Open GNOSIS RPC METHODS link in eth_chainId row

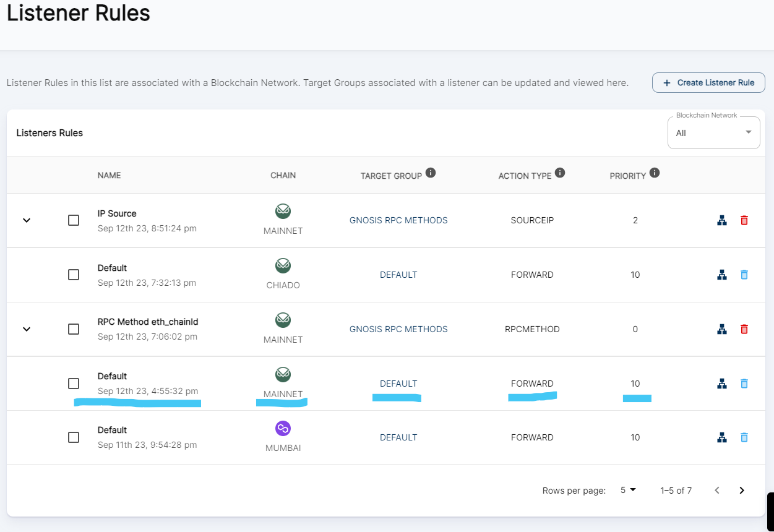tap(398, 329)
